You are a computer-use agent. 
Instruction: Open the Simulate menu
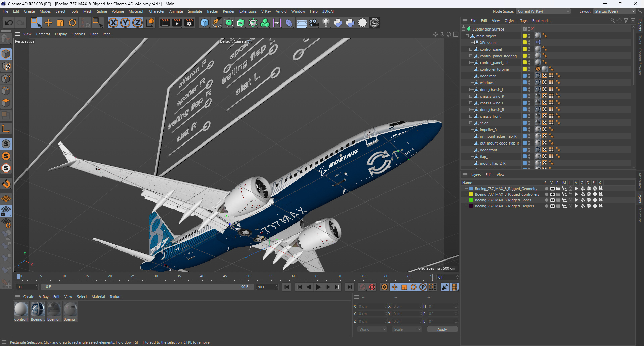195,11
